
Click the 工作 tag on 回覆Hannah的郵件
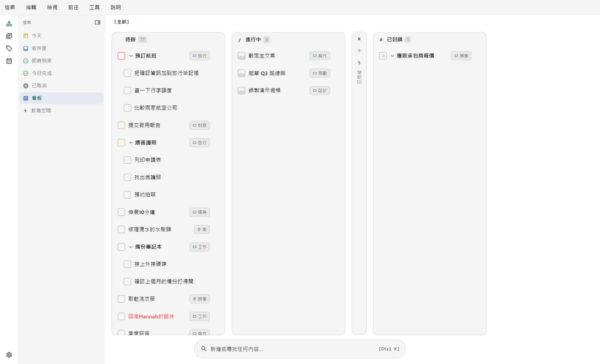click(x=199, y=317)
